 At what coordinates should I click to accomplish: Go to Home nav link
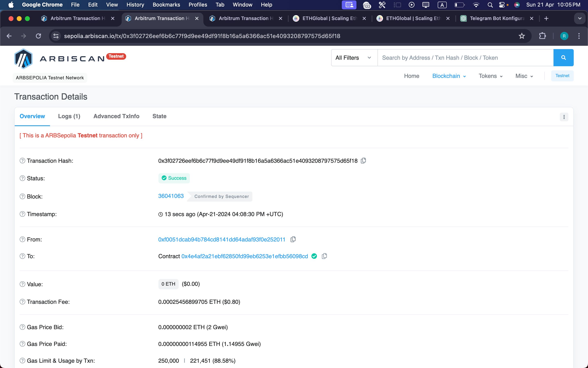[x=411, y=76]
